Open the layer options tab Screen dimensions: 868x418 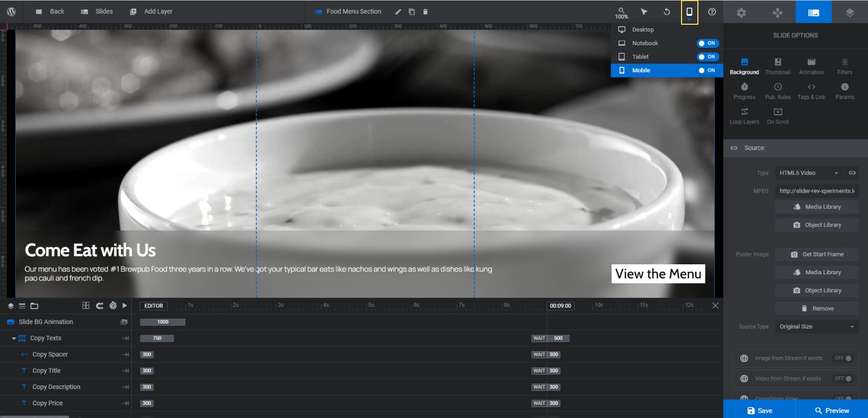pos(850,12)
